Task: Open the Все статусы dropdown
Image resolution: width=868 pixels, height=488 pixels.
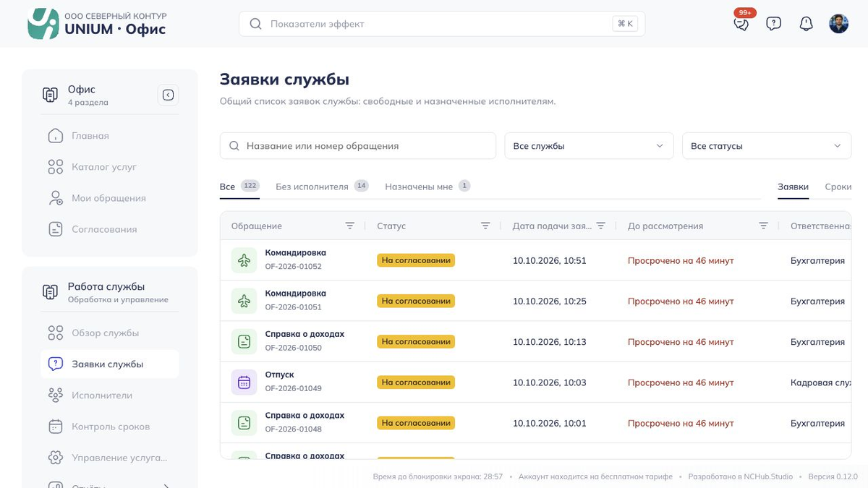Action: (767, 146)
